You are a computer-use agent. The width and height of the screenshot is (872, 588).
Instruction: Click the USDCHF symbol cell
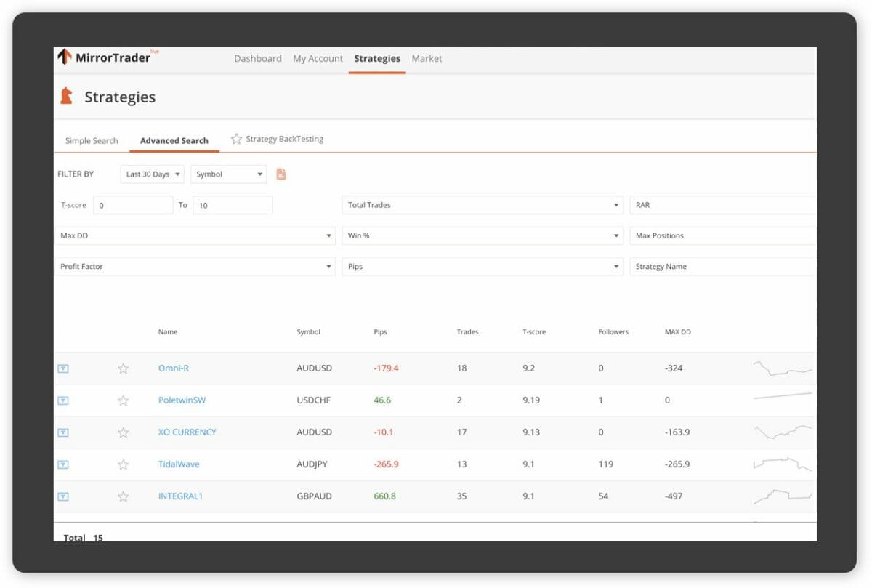pos(314,400)
